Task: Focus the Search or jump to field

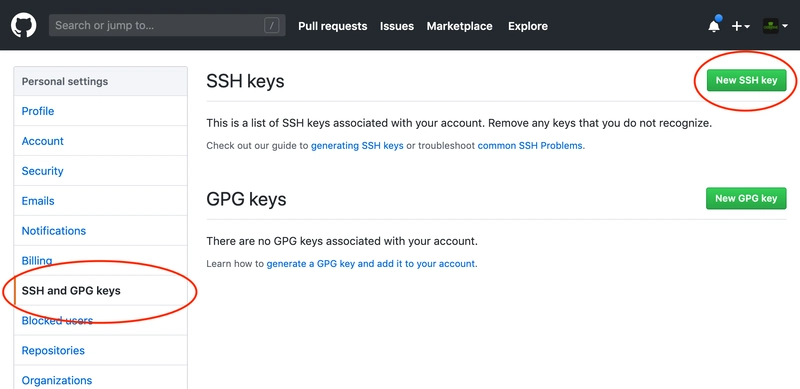Action: point(167,25)
